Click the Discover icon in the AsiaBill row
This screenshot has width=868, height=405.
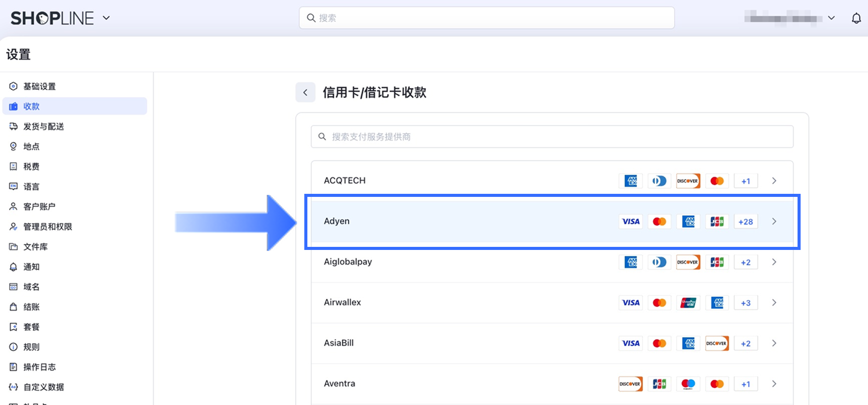[717, 343]
